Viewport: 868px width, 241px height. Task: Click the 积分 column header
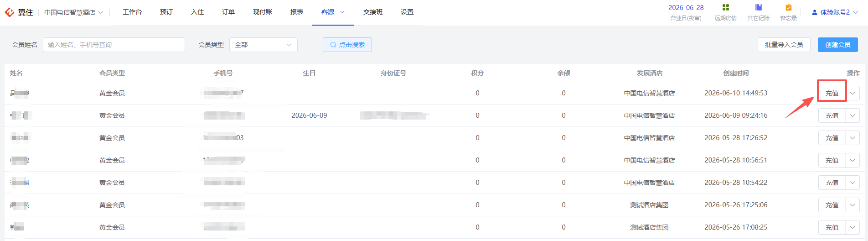pyautogui.click(x=477, y=73)
